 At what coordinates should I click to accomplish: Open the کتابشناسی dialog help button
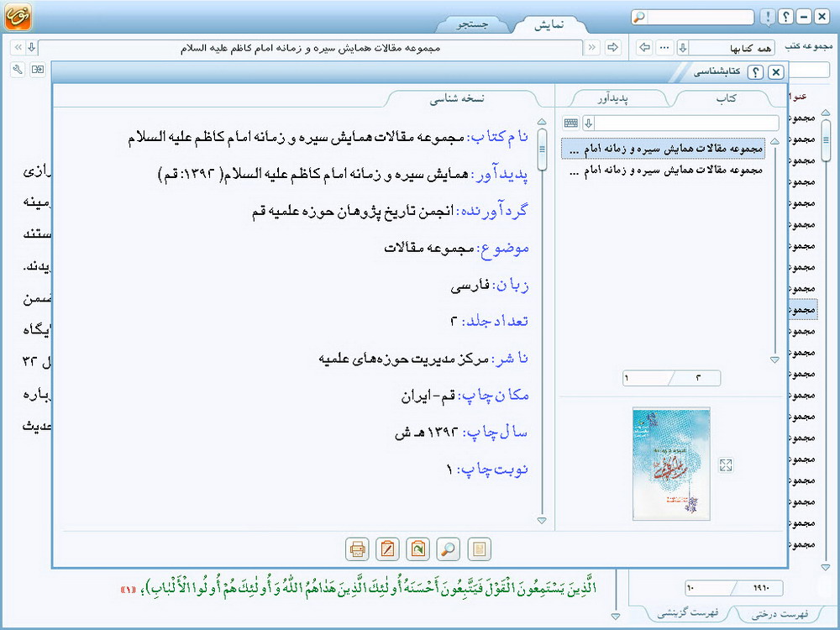[754, 72]
